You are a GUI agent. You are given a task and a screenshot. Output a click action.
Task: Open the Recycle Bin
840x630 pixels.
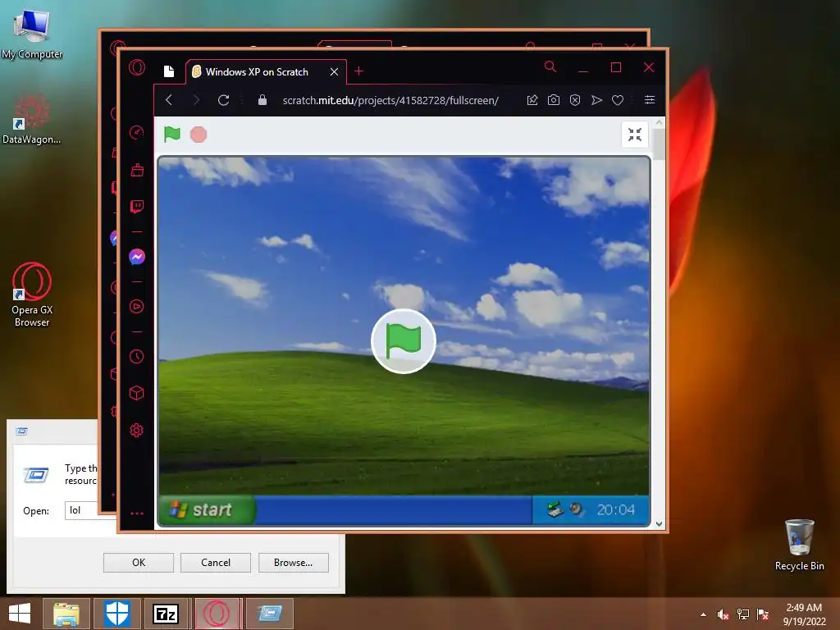799,545
